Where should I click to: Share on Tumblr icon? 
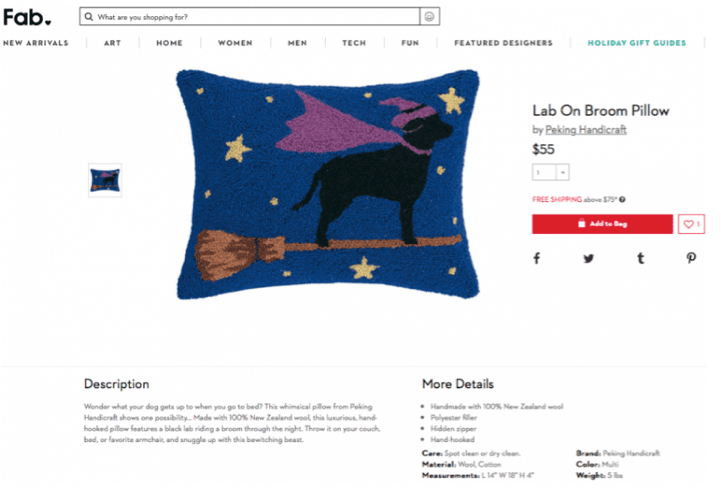pos(641,258)
